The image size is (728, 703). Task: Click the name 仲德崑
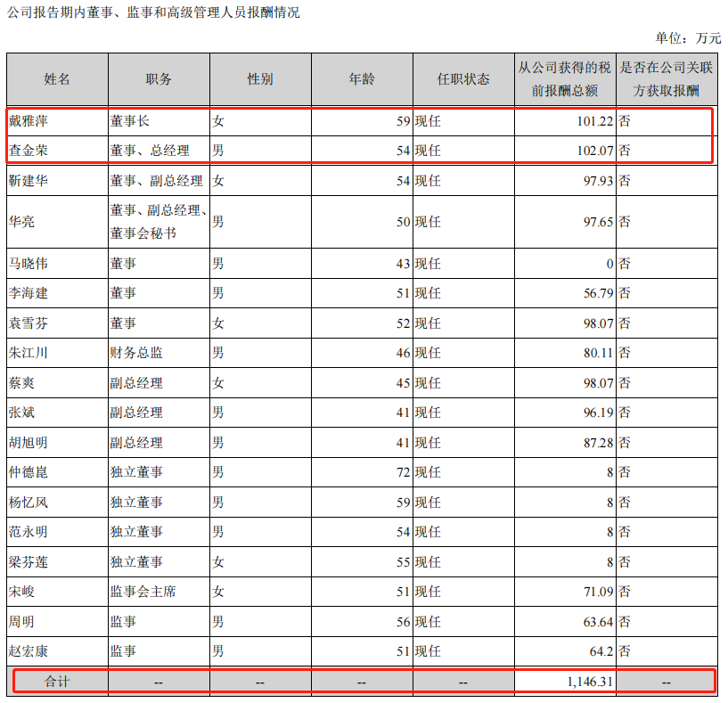(28, 472)
